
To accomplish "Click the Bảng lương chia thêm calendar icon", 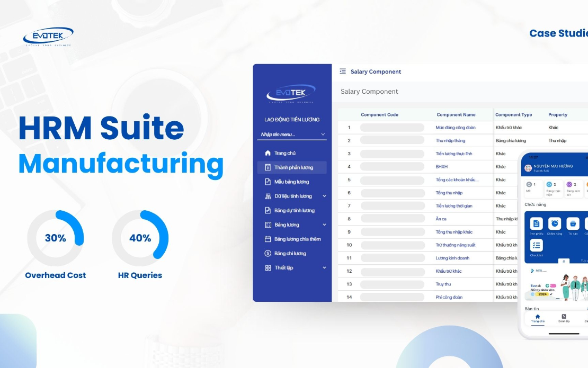I will tap(268, 239).
